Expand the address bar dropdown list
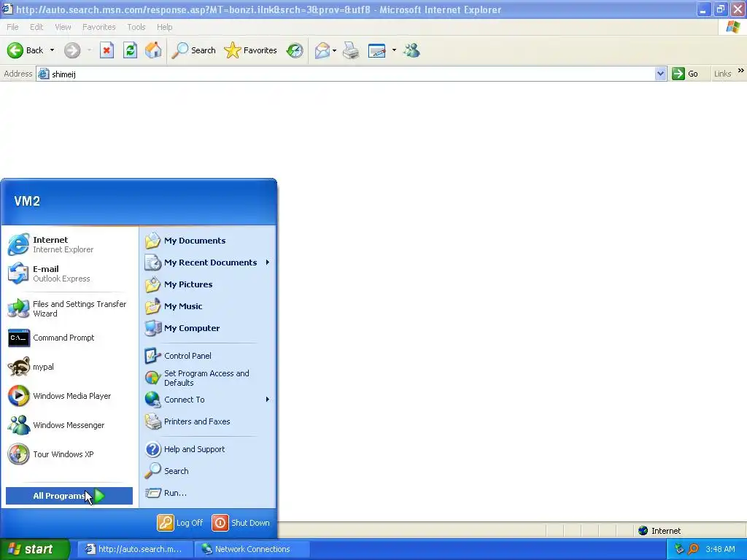 660,74
